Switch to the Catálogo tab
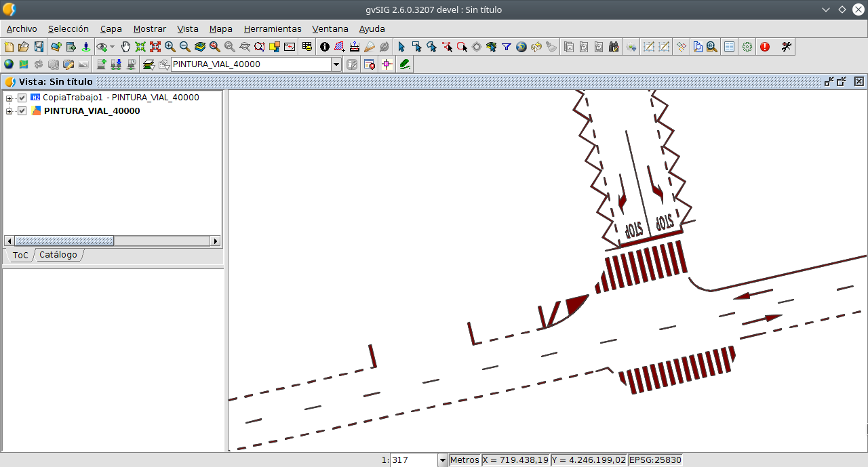This screenshot has height=467, width=868. tap(58, 255)
